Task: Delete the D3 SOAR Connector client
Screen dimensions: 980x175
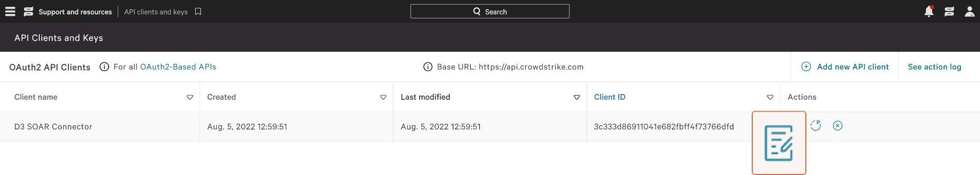Action: pos(837,126)
